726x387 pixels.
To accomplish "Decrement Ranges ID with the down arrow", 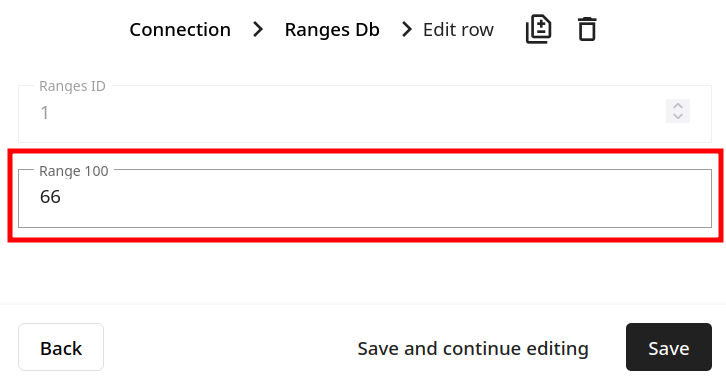I will tap(678, 116).
